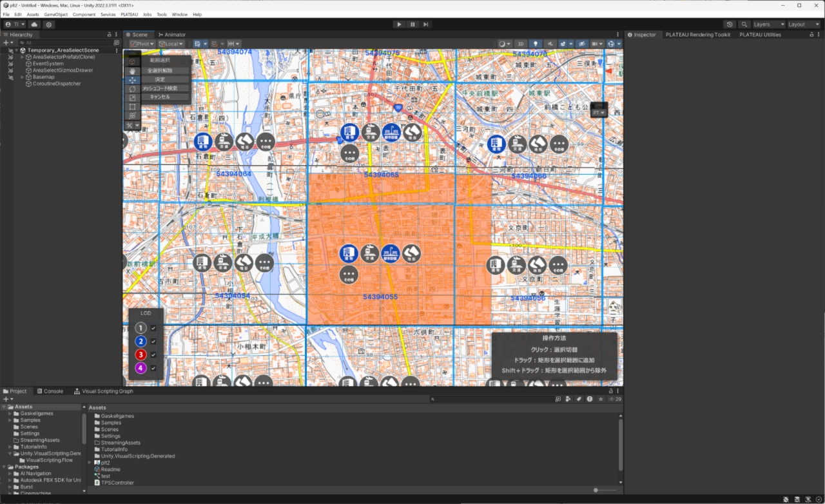The width and height of the screenshot is (825, 504).
Task: Click Project panel search field
Action: [x=492, y=399]
